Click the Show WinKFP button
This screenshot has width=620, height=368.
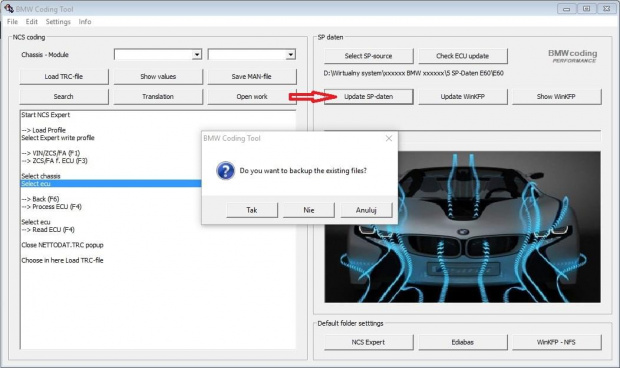(556, 96)
